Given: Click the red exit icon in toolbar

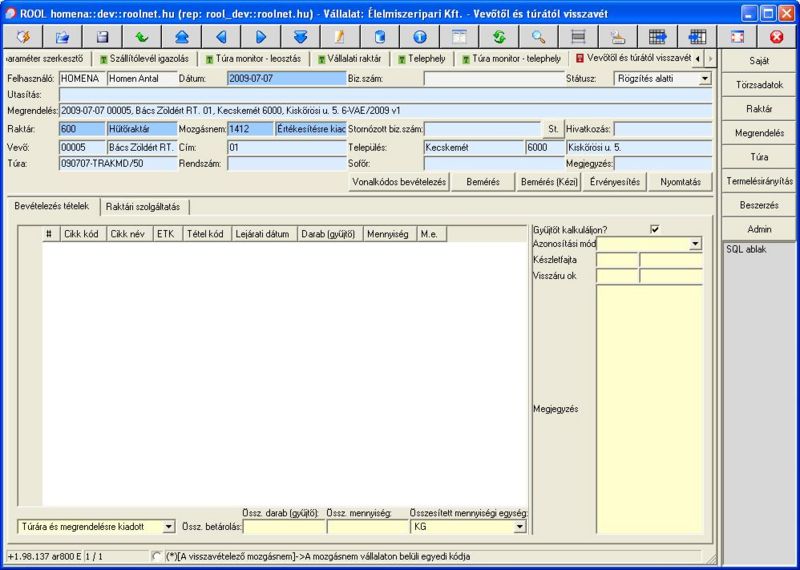Looking at the screenshot, I should (x=776, y=37).
